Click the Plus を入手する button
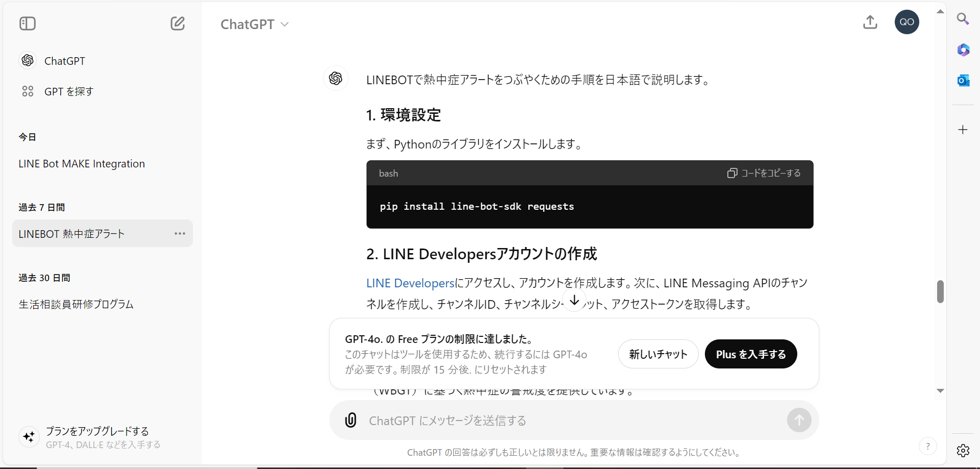980x469 pixels. (750, 354)
